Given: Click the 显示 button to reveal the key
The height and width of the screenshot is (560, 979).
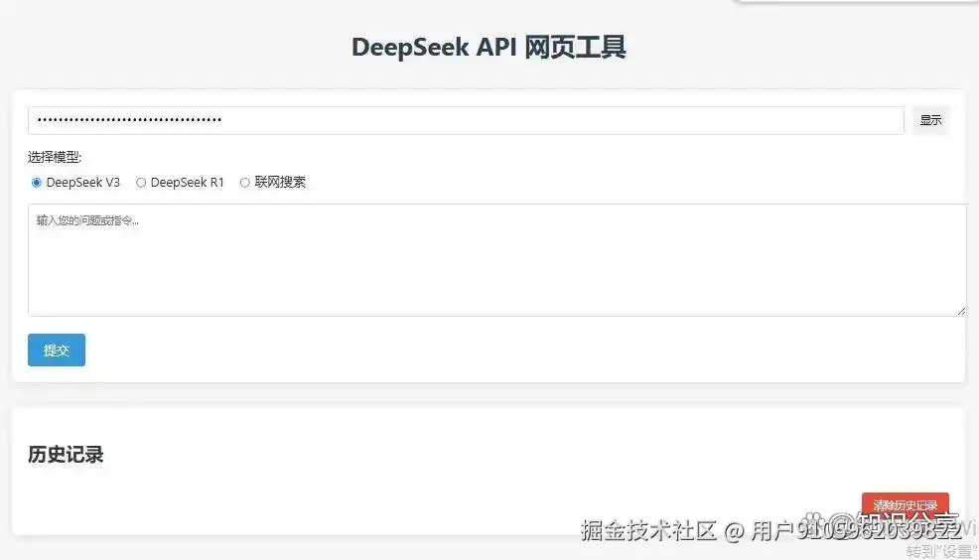Looking at the screenshot, I should pyautogui.click(x=930, y=120).
